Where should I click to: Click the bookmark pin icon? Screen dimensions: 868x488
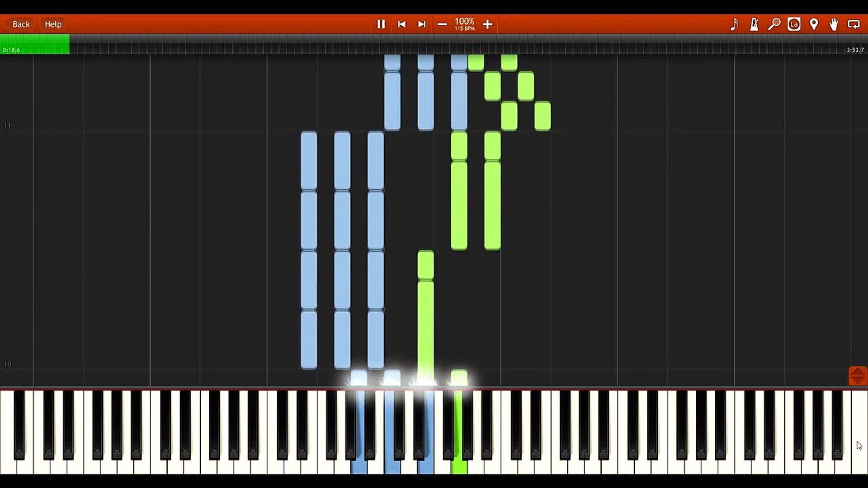click(x=814, y=24)
